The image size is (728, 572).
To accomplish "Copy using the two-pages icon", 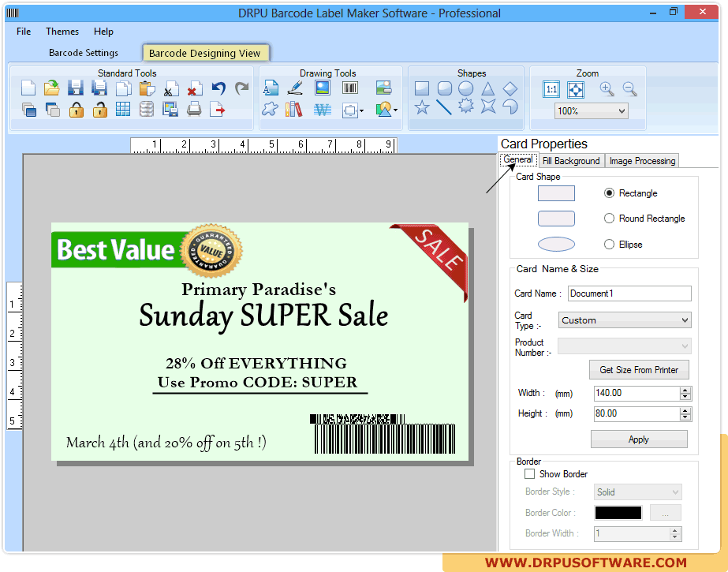I will click(123, 88).
